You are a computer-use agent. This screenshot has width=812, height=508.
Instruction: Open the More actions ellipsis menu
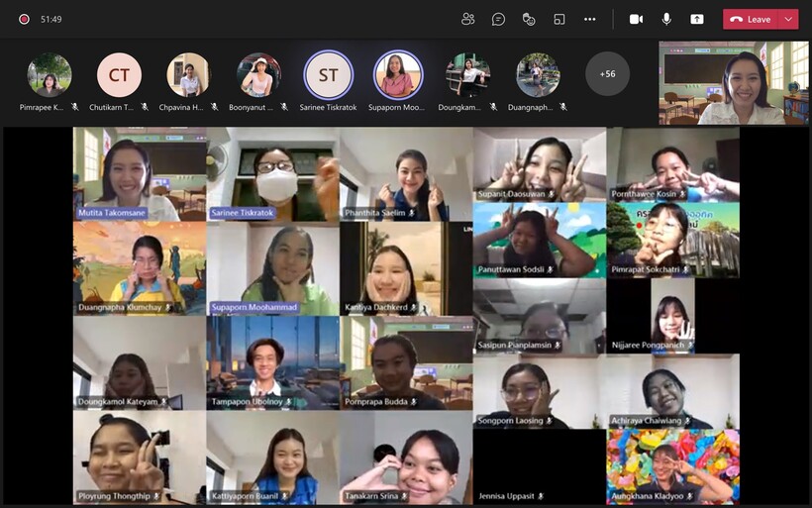[x=590, y=19]
